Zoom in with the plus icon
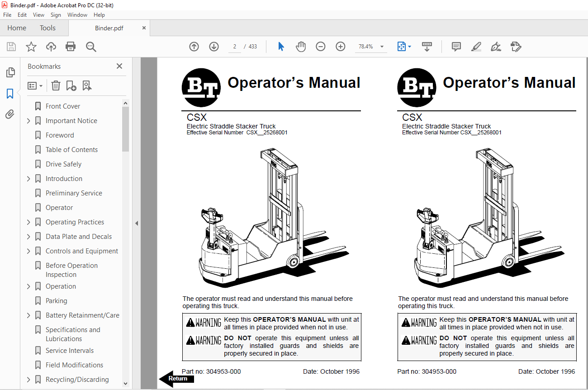 coord(341,47)
